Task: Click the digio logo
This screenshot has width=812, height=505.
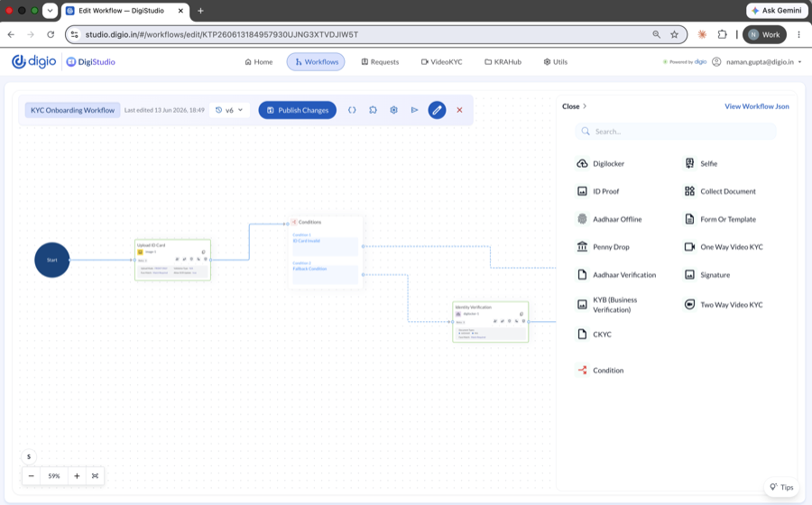Action: click(33, 61)
